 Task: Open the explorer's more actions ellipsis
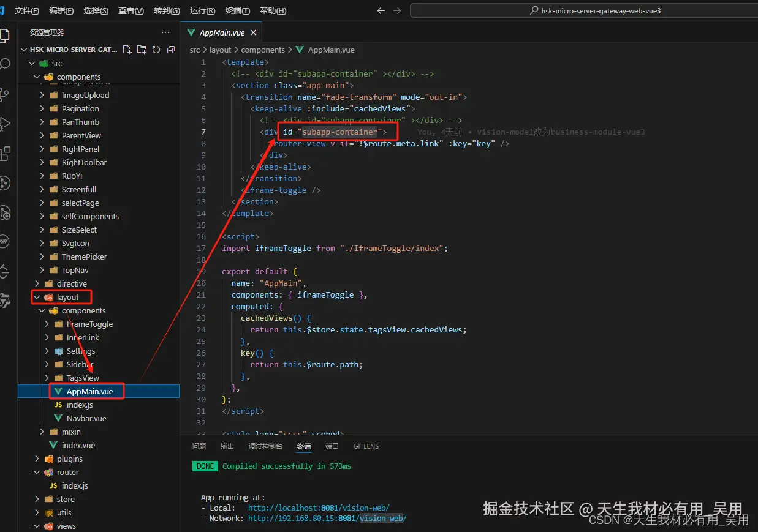(165, 32)
